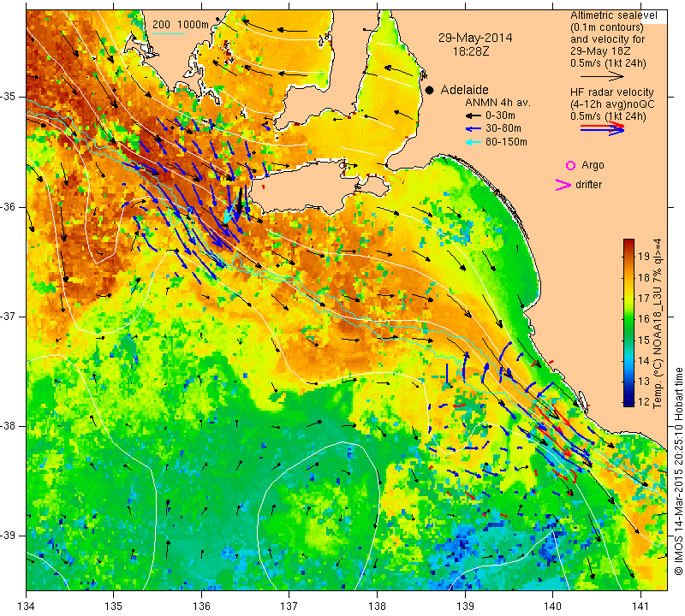Viewport: 685px width, 616px height.
Task: Click the altimetric velocity black scale arrow
Action: click(602, 76)
